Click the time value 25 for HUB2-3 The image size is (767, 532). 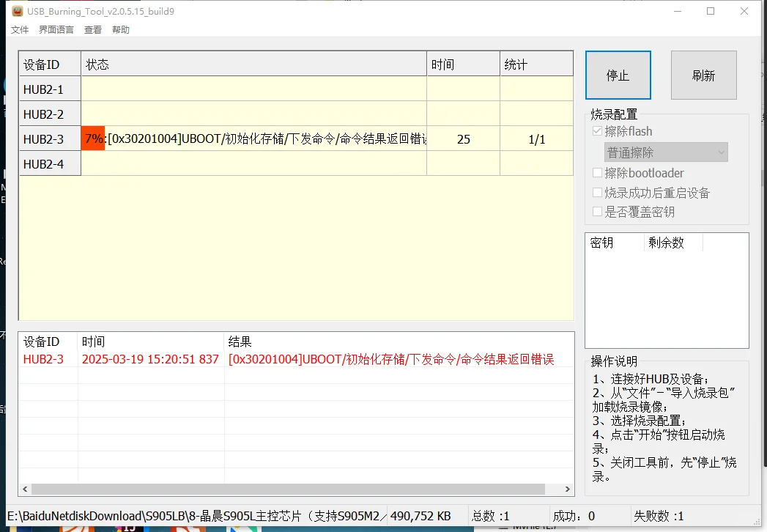click(463, 139)
